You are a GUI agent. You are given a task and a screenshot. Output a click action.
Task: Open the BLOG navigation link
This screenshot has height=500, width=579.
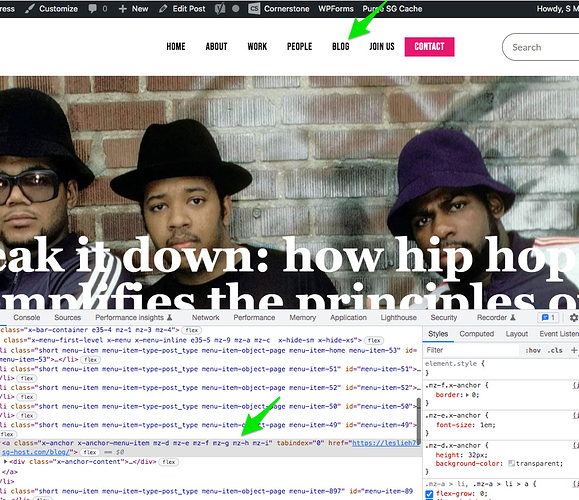point(340,47)
